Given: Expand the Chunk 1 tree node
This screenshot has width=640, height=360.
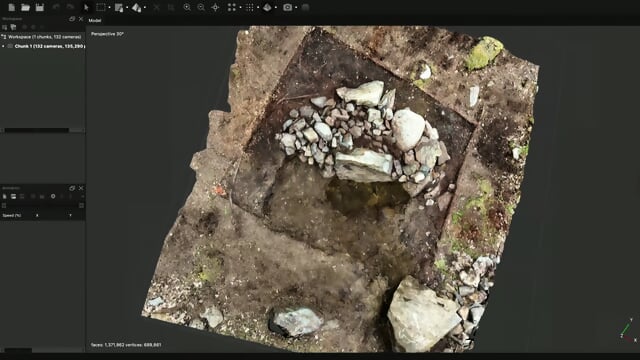Looking at the screenshot, I should click(x=3, y=46).
